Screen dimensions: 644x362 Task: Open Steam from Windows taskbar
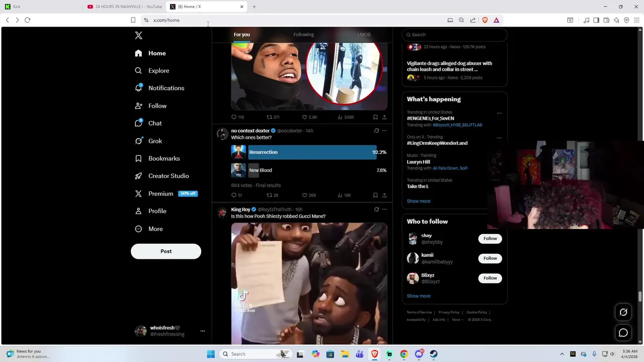pyautogui.click(x=433, y=354)
